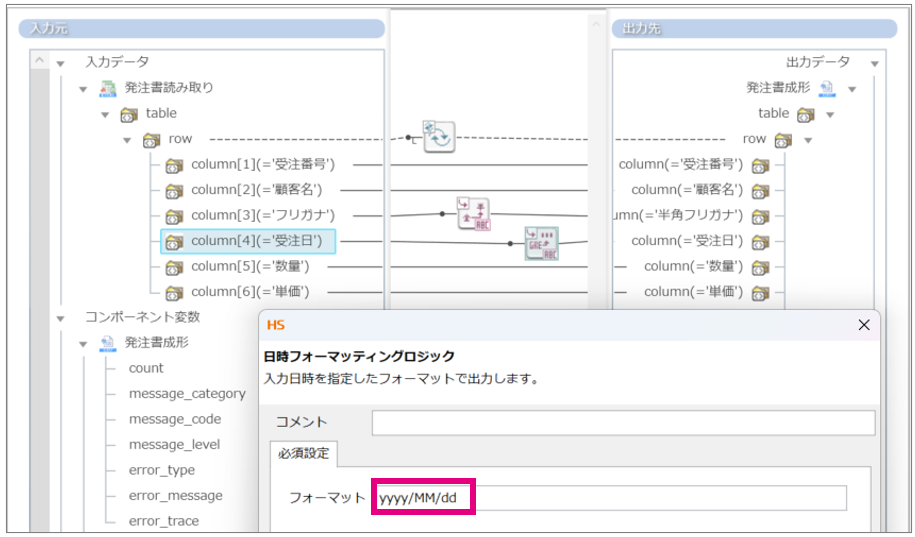Select input column[4](='受注日') row
Viewport: 915px width, 537px height.
coord(248,241)
